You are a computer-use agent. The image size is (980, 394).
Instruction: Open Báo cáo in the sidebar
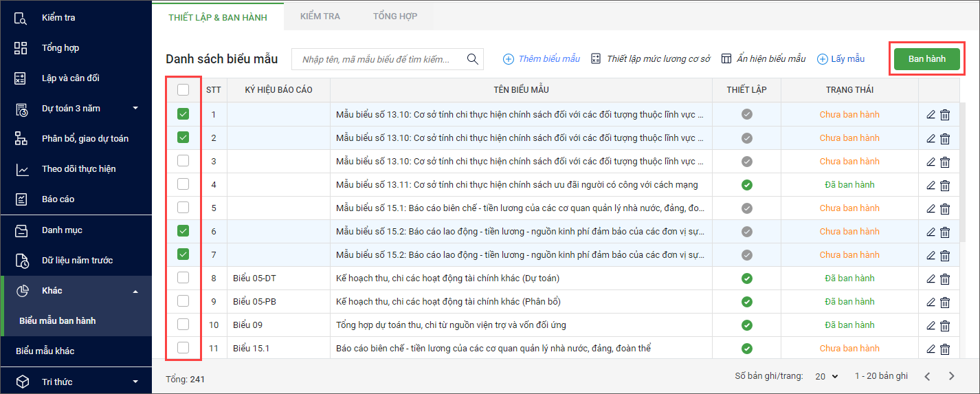(58, 199)
